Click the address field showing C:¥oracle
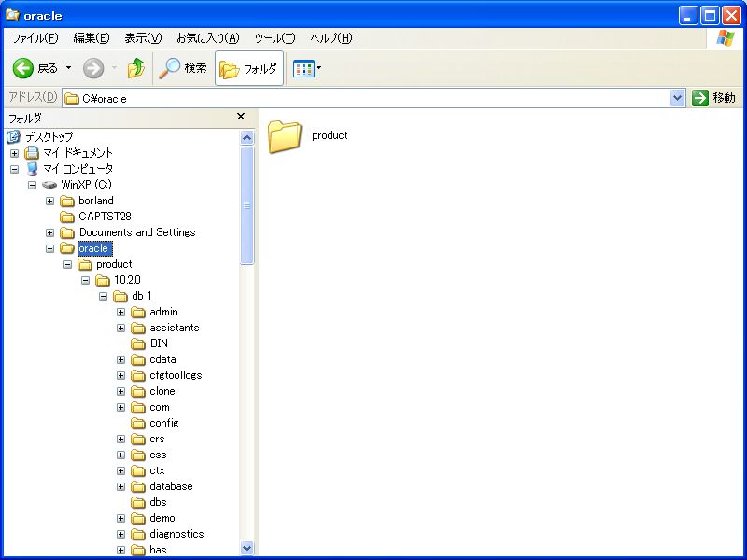The height and width of the screenshot is (560, 747). (373, 98)
